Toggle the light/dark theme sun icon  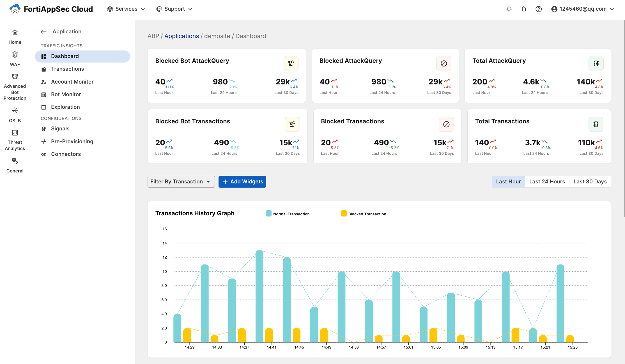tap(509, 9)
